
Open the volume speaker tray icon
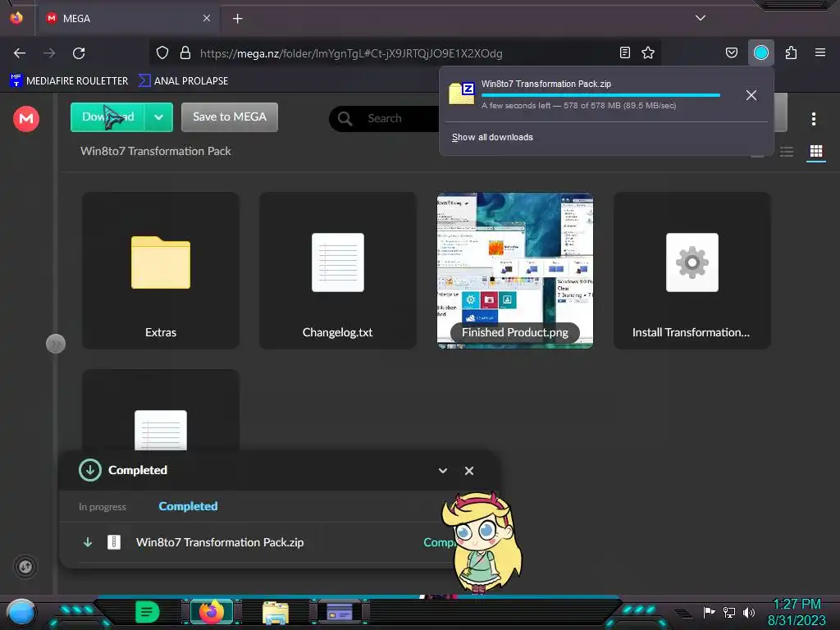[748, 612]
